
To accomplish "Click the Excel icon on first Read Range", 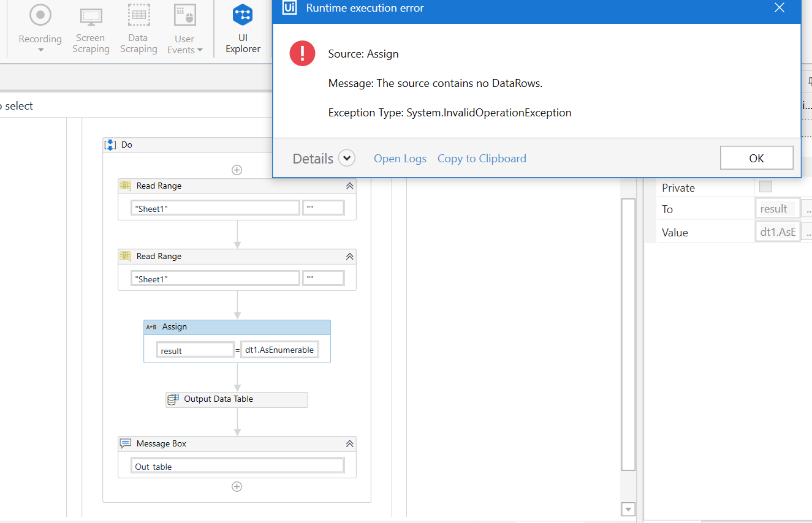I will (125, 186).
